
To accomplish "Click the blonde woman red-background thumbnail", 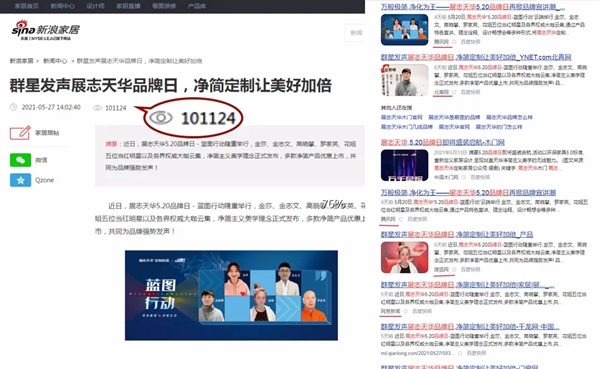I will [404, 257].
